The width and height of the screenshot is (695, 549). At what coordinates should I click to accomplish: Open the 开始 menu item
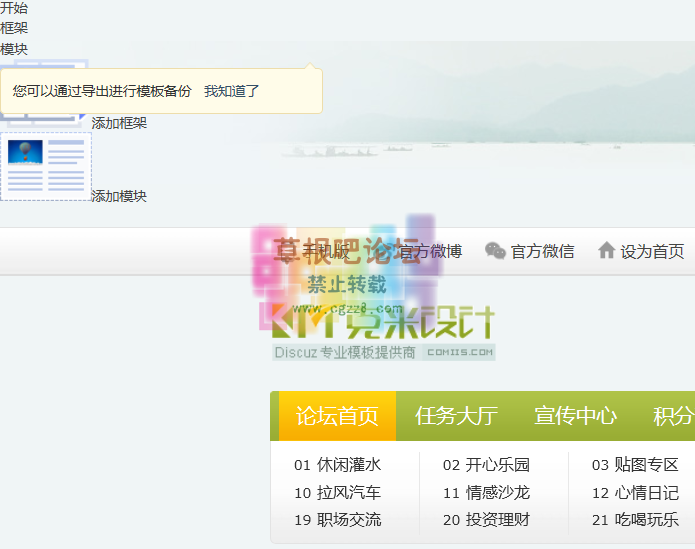click(x=14, y=8)
